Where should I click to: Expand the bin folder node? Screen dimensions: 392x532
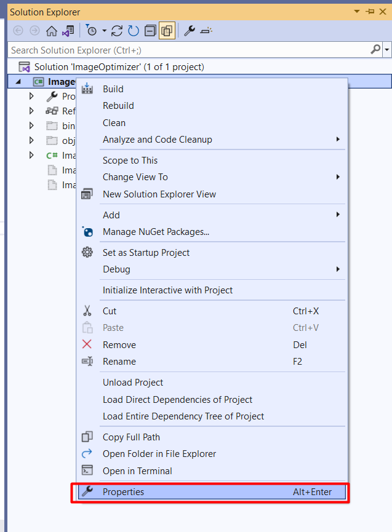click(31, 125)
